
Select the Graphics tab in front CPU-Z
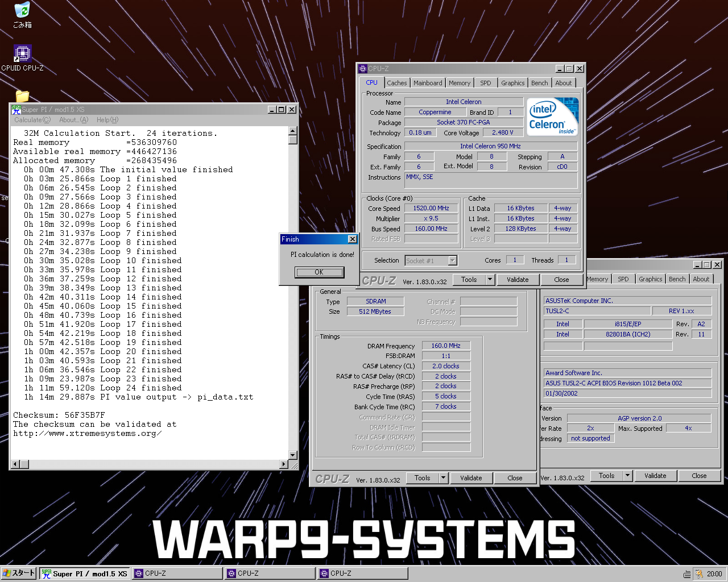[513, 83]
